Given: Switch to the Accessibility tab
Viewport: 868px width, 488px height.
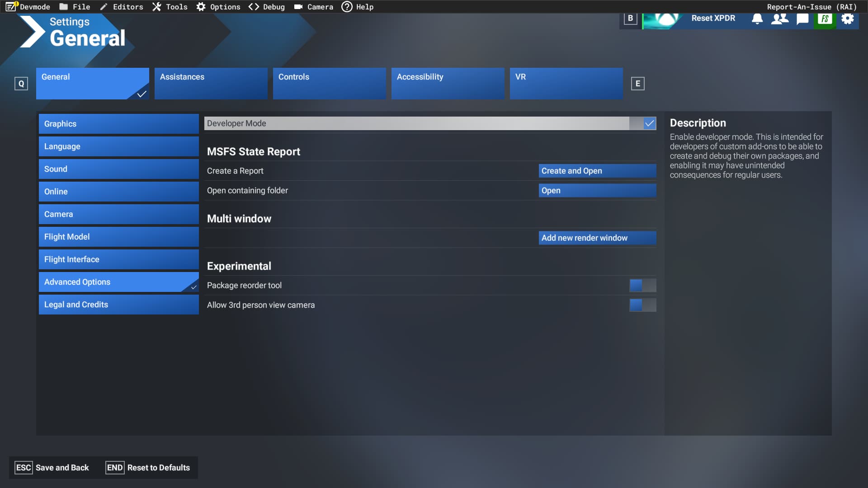Looking at the screenshot, I should click(448, 83).
